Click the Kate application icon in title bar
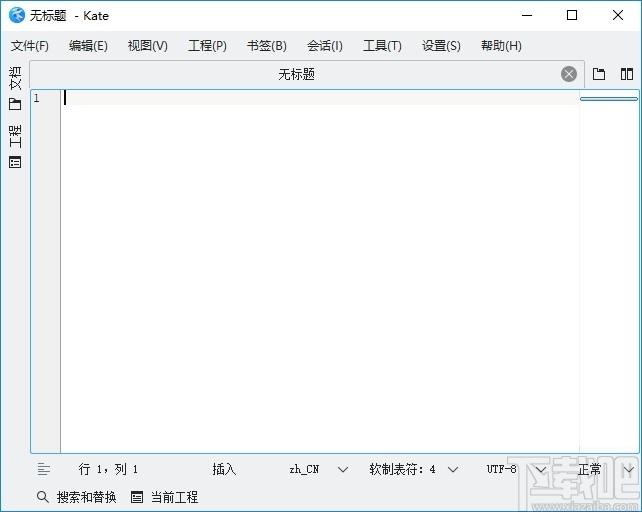 click(17, 16)
